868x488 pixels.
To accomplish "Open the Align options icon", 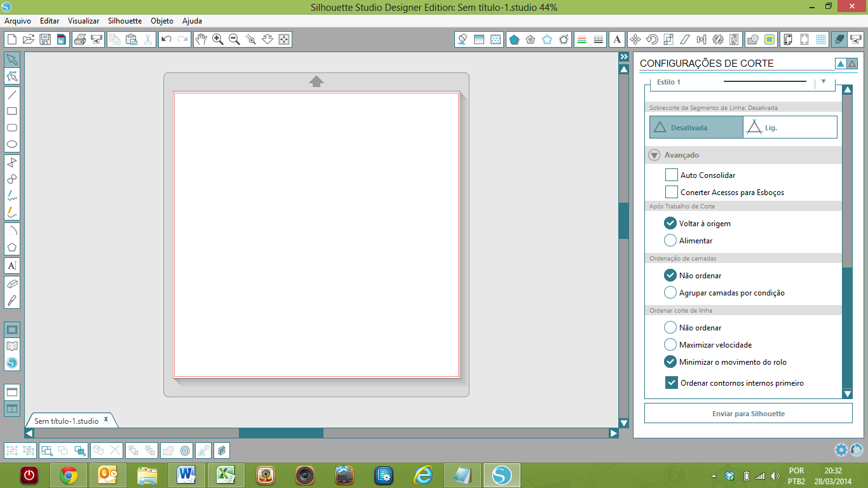I will 701,39.
